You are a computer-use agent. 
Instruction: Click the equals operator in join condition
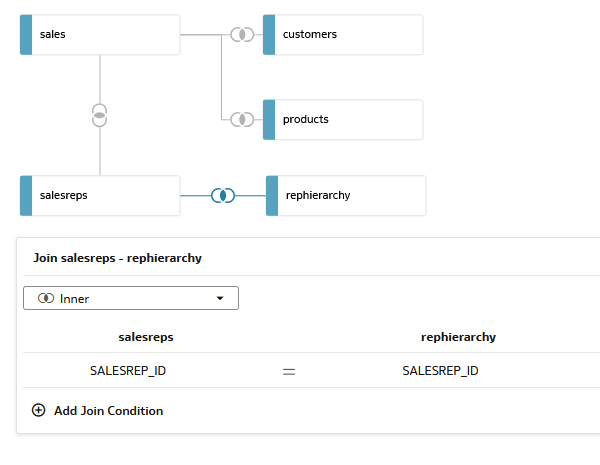point(289,371)
